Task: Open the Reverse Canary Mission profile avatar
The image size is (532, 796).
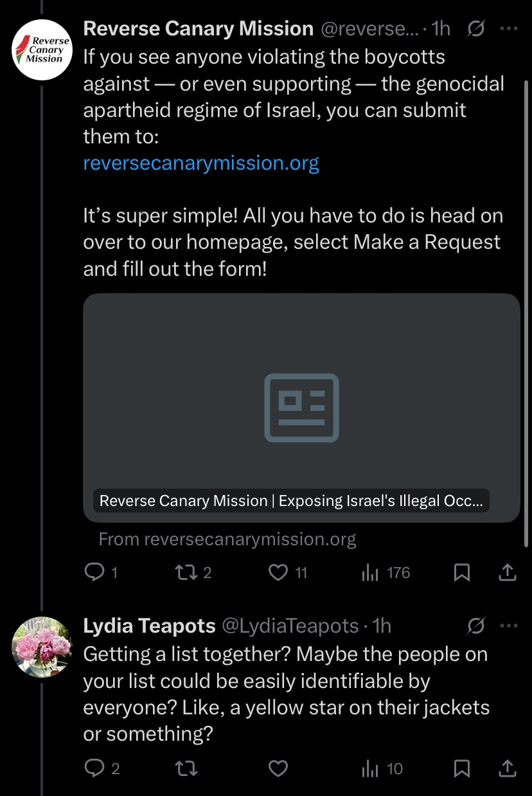Action: point(42,49)
